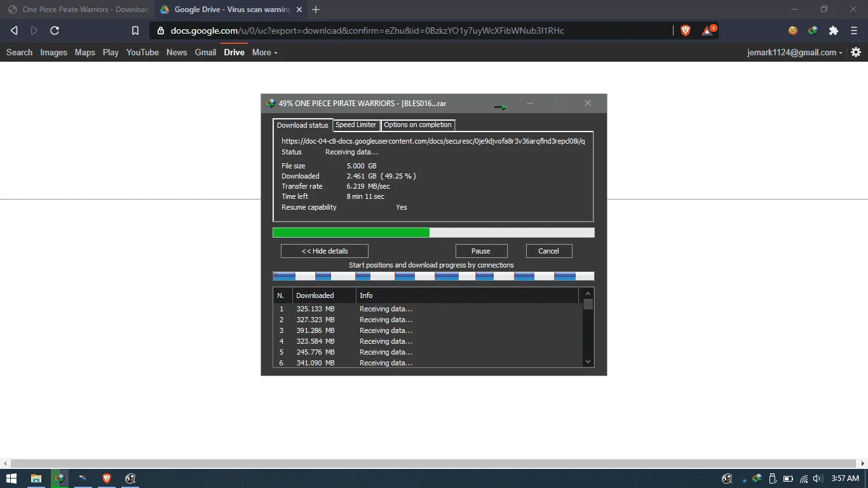Open the IDM extension icon in the browser toolbar
Viewport: 868px width, 488px height.
coord(813,30)
